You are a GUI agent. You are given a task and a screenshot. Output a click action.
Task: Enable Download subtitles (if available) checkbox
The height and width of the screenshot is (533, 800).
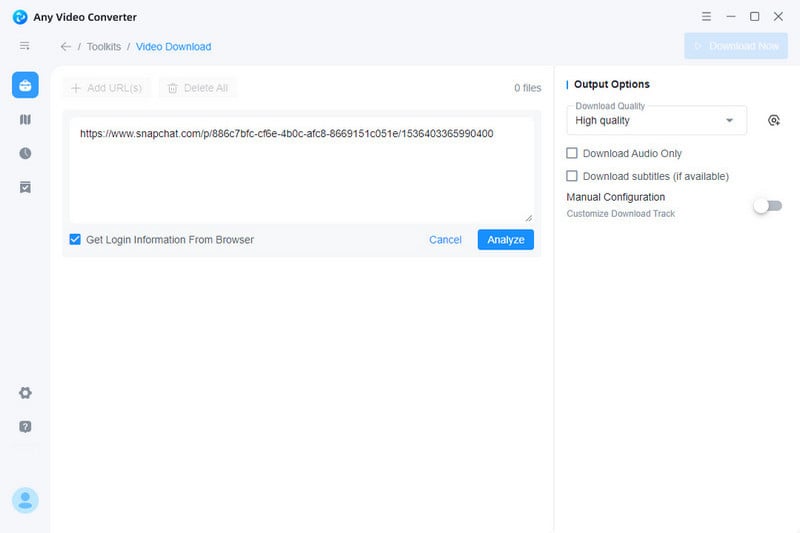(x=572, y=176)
